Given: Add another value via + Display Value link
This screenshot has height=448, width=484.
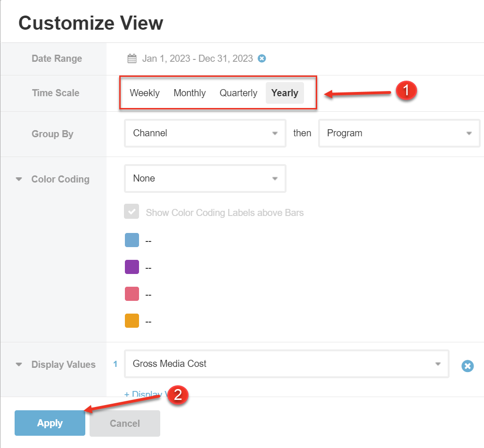Looking at the screenshot, I should tap(141, 394).
